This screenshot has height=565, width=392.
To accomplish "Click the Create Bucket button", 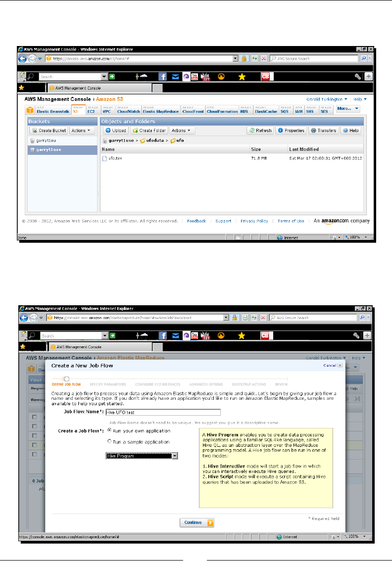I will pos(49,131).
